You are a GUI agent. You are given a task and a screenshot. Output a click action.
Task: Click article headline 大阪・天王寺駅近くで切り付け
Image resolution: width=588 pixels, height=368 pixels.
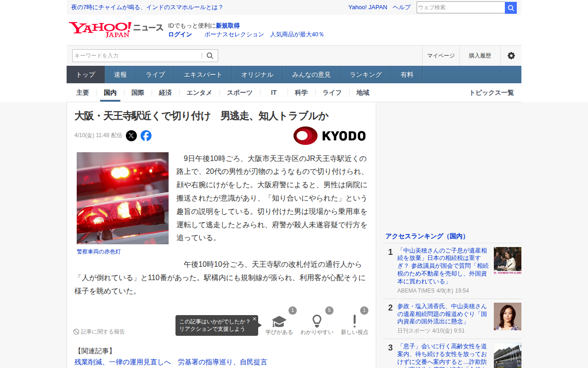click(201, 116)
